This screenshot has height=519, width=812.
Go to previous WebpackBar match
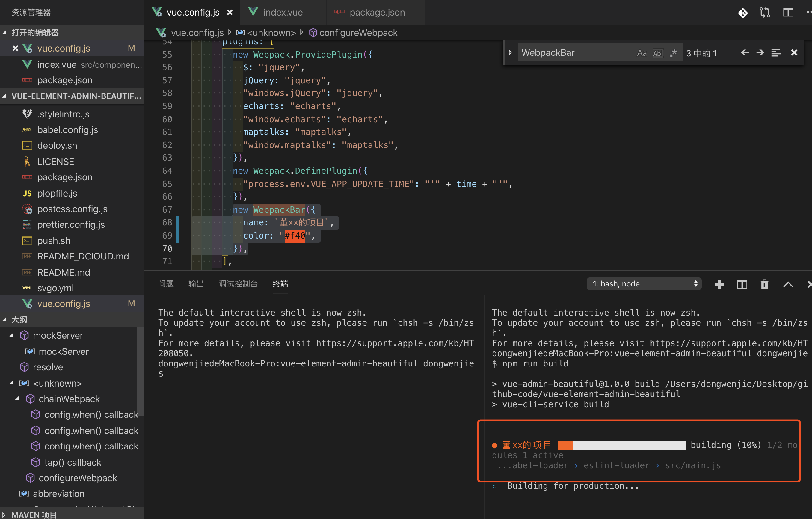[745, 53]
